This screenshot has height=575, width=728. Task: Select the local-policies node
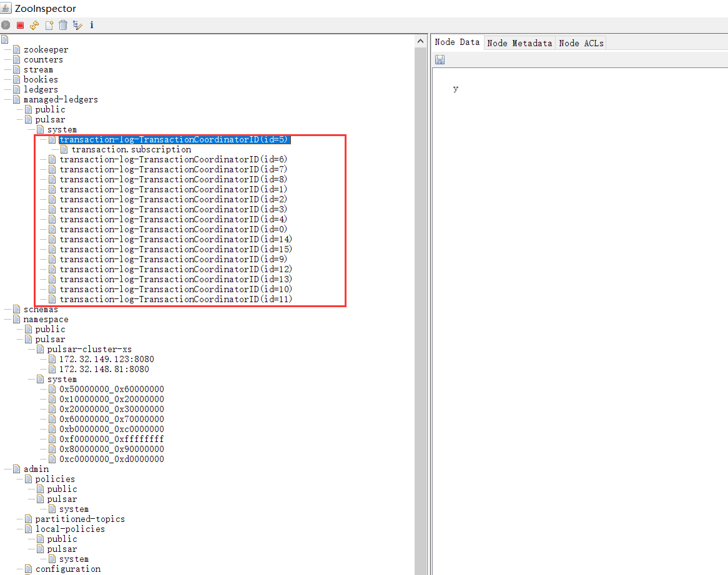coord(70,529)
